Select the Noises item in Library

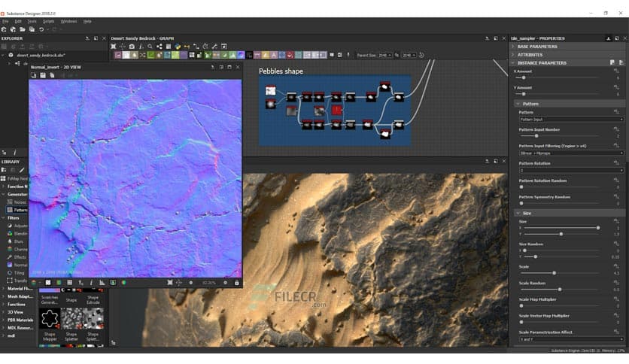pos(17,202)
